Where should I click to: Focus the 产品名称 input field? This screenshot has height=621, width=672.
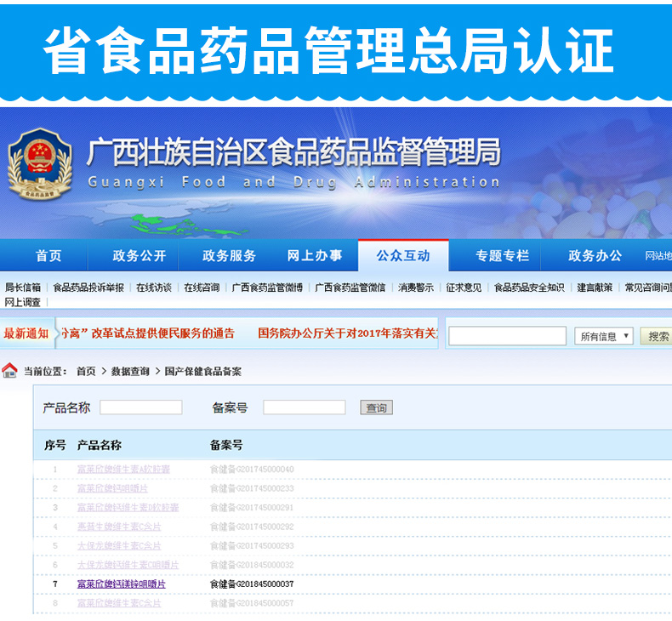pyautogui.click(x=141, y=407)
